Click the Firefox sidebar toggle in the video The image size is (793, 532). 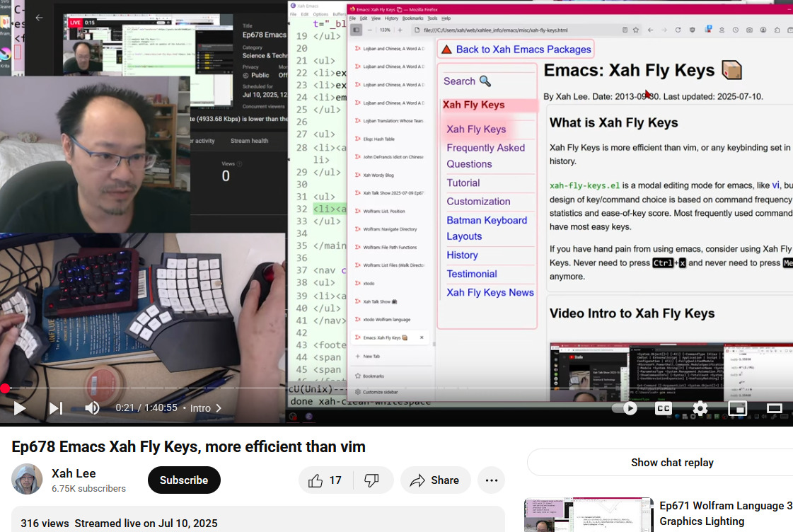point(356,30)
